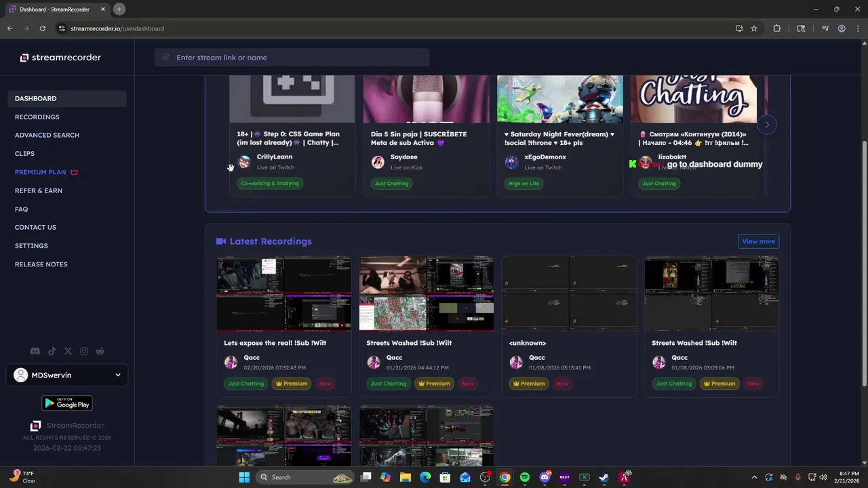
Task: Open Release Notes in sidebar
Action: pyautogui.click(x=41, y=264)
